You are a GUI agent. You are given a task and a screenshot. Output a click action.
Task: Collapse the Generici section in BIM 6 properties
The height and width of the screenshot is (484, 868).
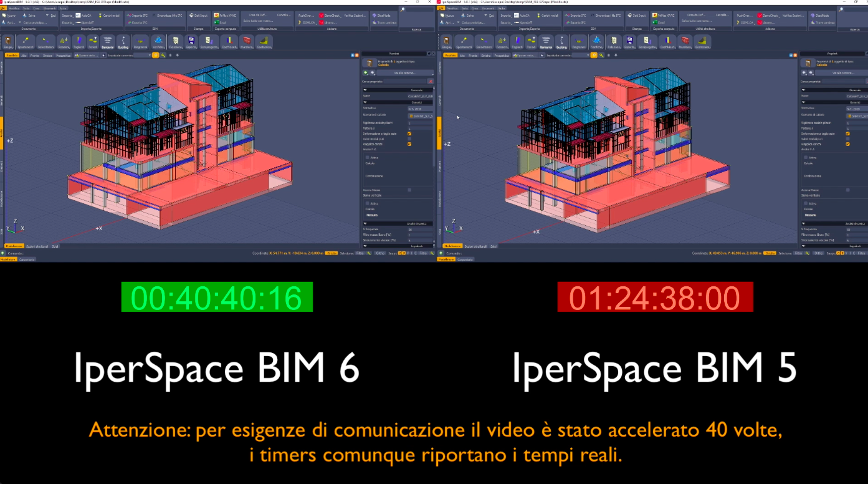point(366,102)
